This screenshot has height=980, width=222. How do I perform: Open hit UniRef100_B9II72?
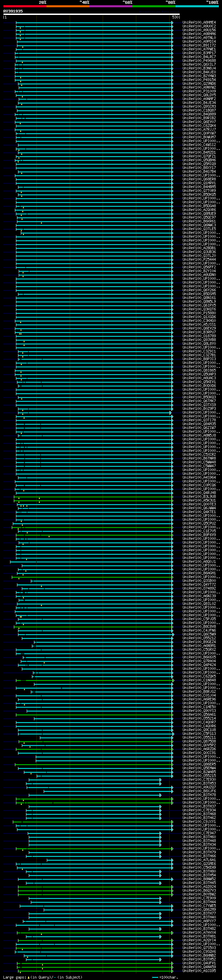coord(199,45)
